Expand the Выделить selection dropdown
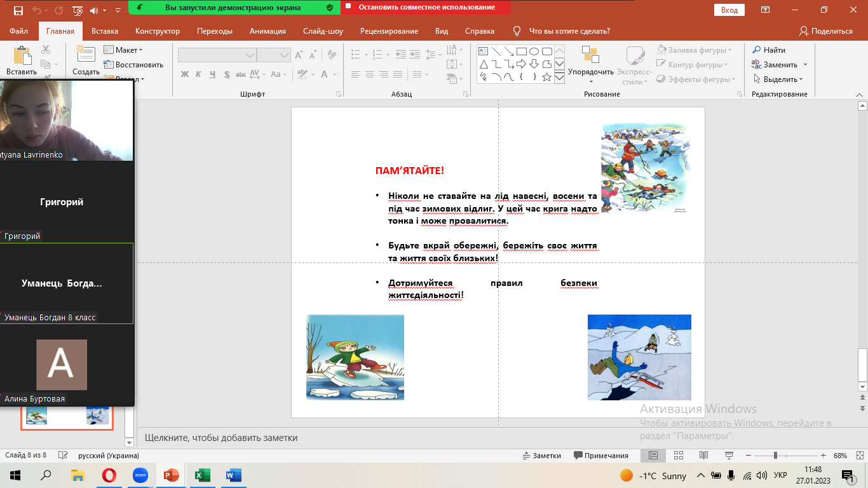This screenshot has width=868, height=488. click(x=778, y=79)
